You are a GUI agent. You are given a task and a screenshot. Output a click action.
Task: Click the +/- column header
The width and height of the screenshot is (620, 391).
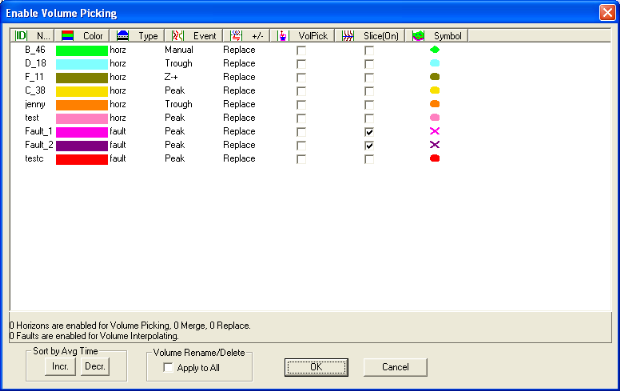pos(246,36)
